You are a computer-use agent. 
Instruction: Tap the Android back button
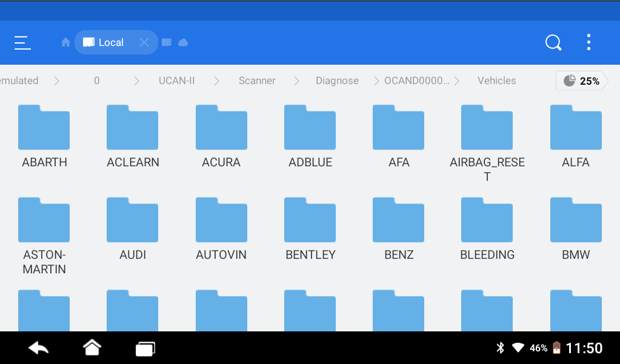pos(38,348)
